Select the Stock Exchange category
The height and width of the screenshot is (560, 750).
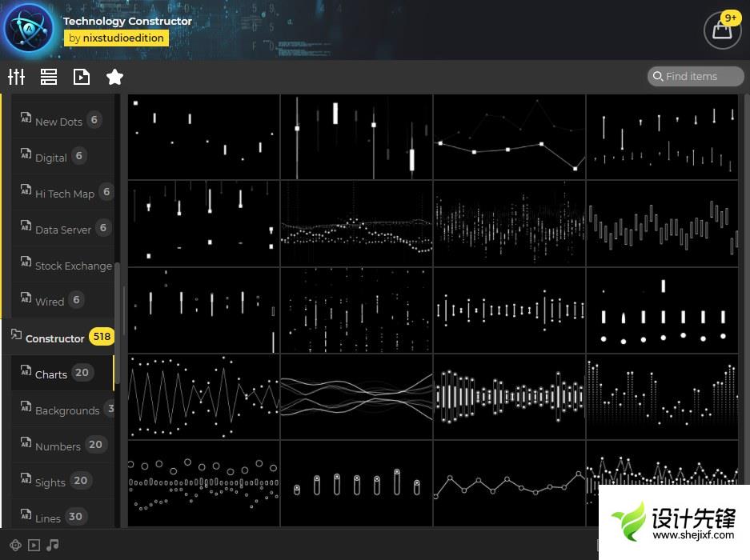click(73, 266)
